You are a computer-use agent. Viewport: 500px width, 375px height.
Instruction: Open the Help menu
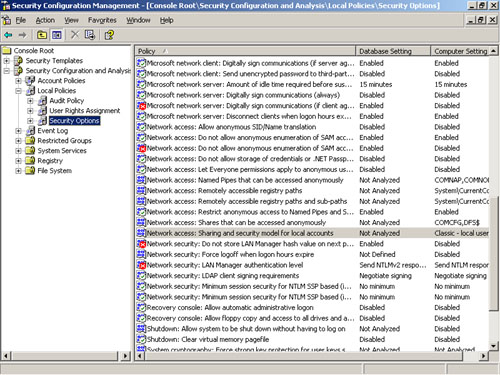166,20
